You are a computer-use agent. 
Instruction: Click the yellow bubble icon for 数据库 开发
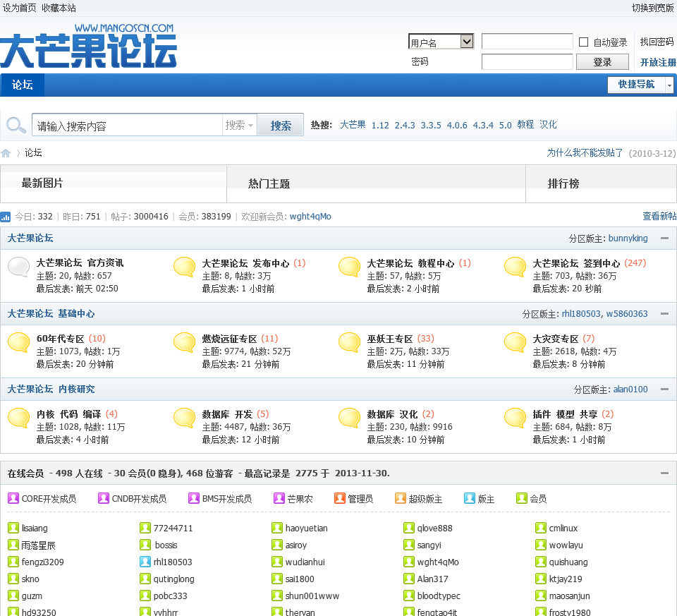[x=184, y=418]
